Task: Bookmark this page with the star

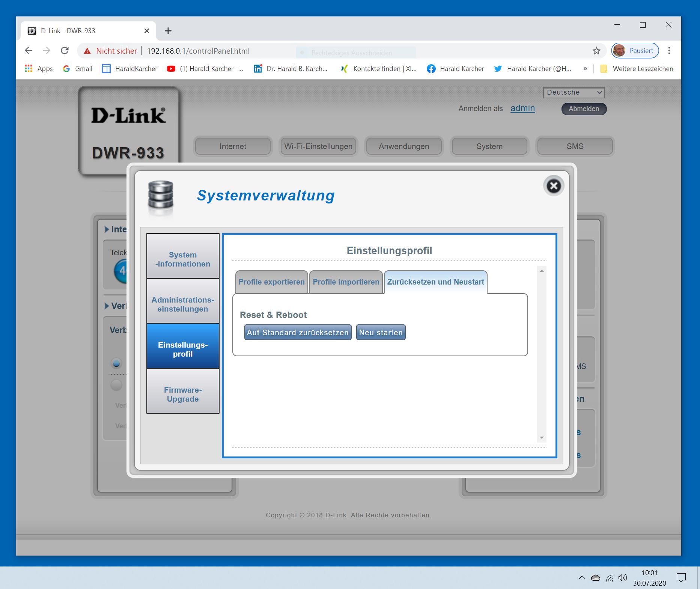Action: tap(596, 51)
